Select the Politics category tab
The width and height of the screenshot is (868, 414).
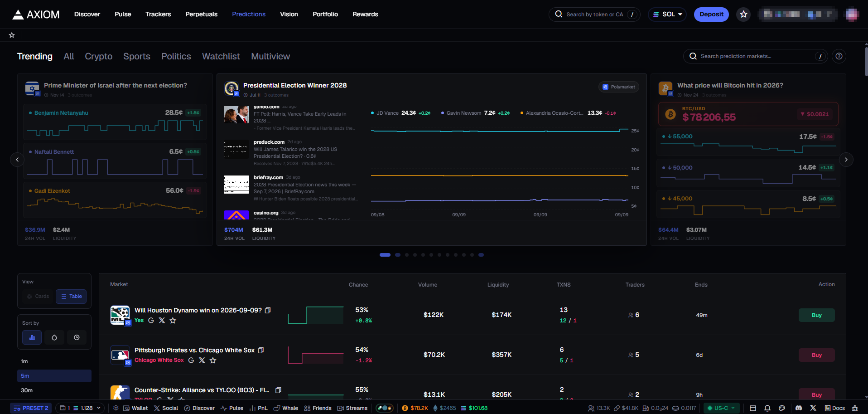[176, 56]
